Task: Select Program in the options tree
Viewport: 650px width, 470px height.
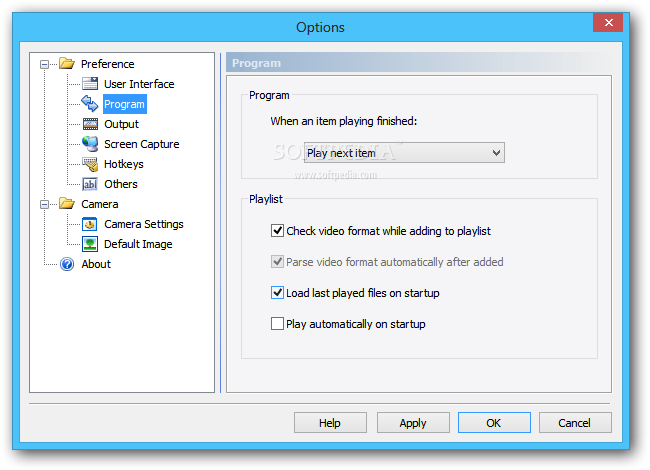Action: click(124, 104)
